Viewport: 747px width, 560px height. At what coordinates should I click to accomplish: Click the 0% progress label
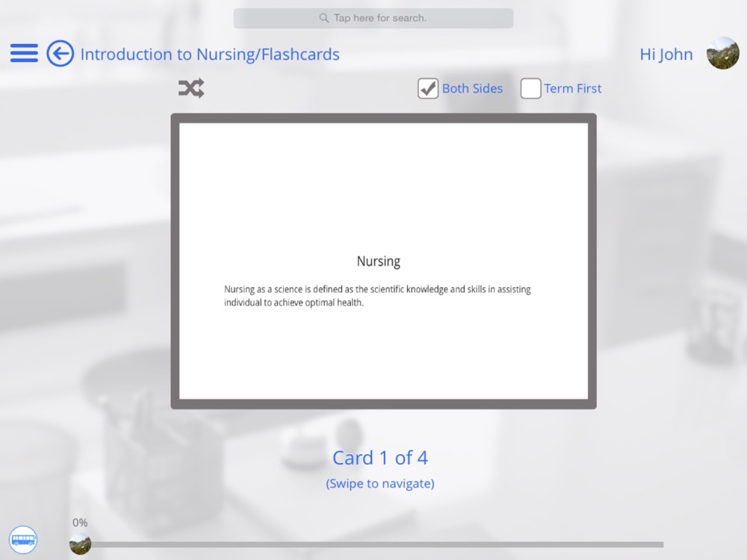click(80, 523)
